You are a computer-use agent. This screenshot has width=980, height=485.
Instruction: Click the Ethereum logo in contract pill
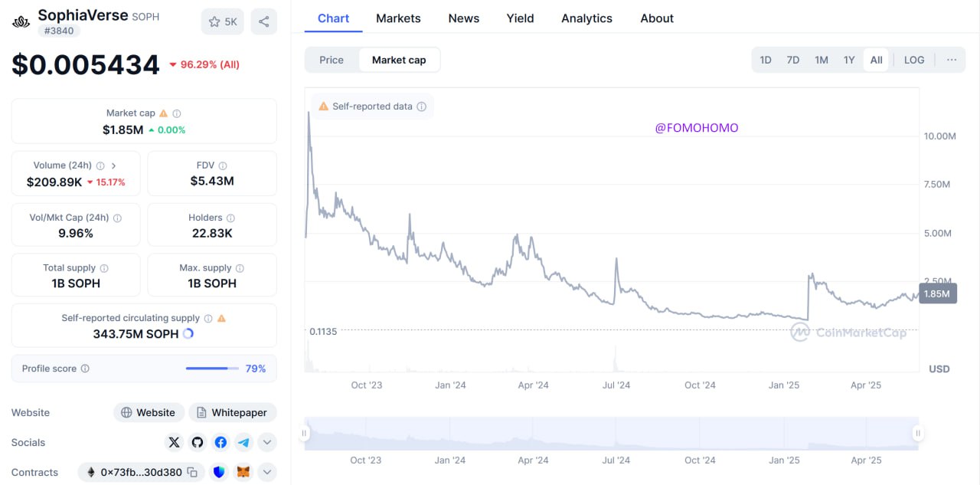[x=92, y=472]
